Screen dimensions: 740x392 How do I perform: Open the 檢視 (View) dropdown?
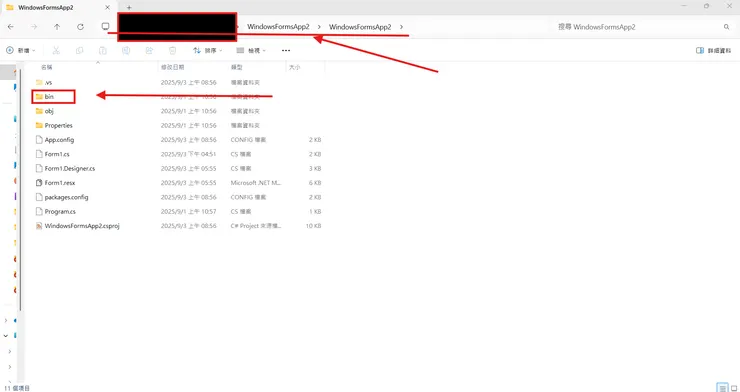tap(251, 50)
